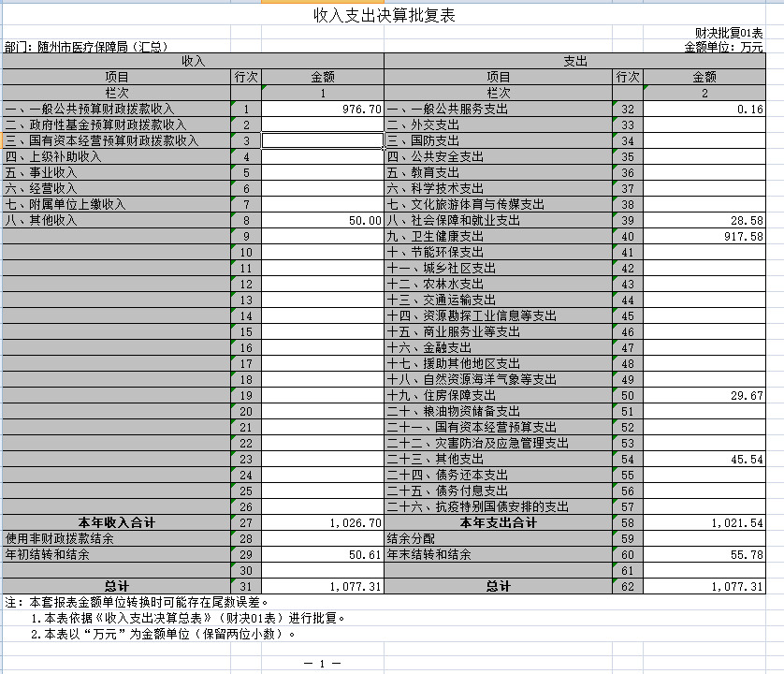Select cell 四、上级补助收入
Image resolution: width=784 pixels, height=674 pixels.
point(117,156)
